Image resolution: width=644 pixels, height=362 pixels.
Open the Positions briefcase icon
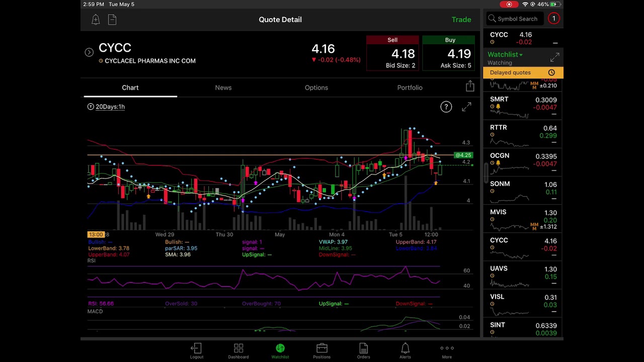click(322, 351)
